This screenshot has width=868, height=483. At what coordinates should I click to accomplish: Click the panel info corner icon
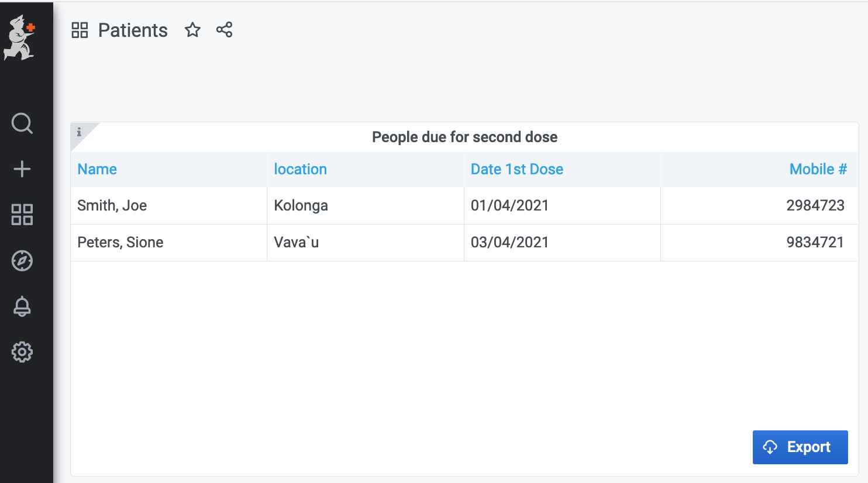click(x=80, y=132)
